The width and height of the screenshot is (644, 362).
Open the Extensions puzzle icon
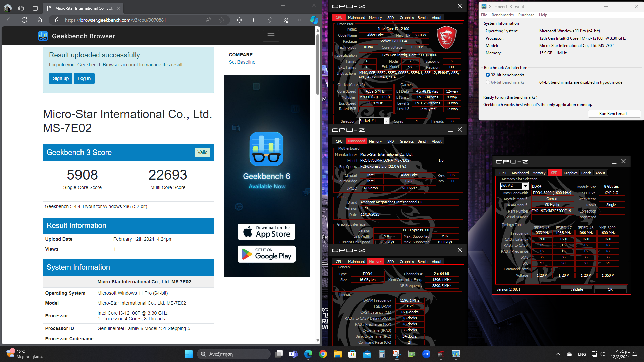239,20
